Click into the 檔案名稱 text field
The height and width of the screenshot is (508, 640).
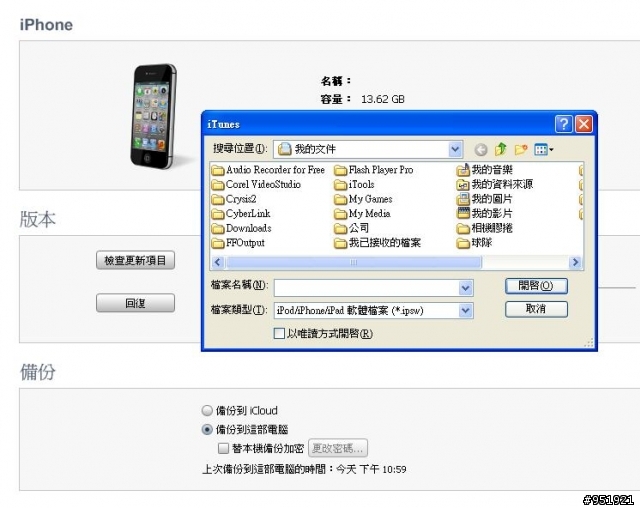[x=367, y=288]
